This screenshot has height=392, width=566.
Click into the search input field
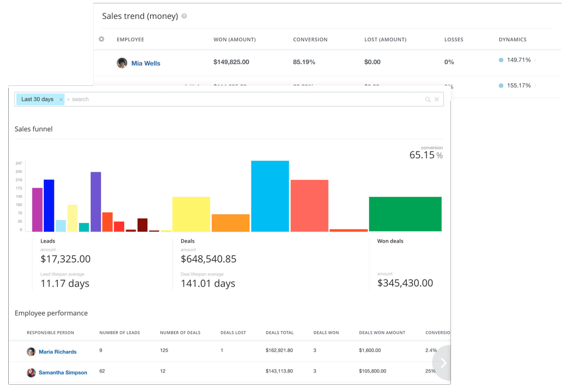pos(243,99)
